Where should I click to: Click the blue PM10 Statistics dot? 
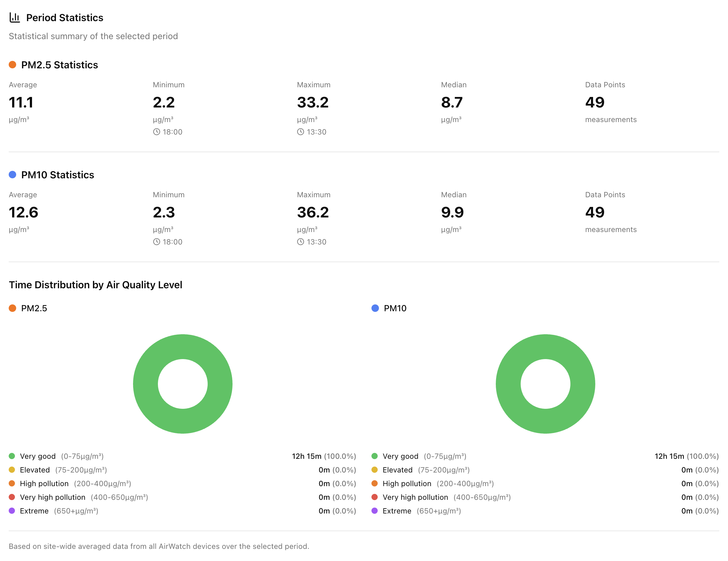12,175
